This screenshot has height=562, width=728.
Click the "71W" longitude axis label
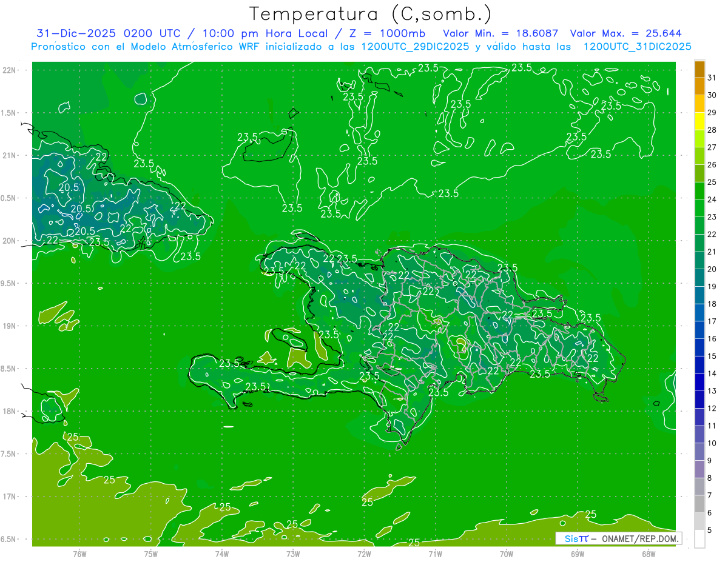435,554
